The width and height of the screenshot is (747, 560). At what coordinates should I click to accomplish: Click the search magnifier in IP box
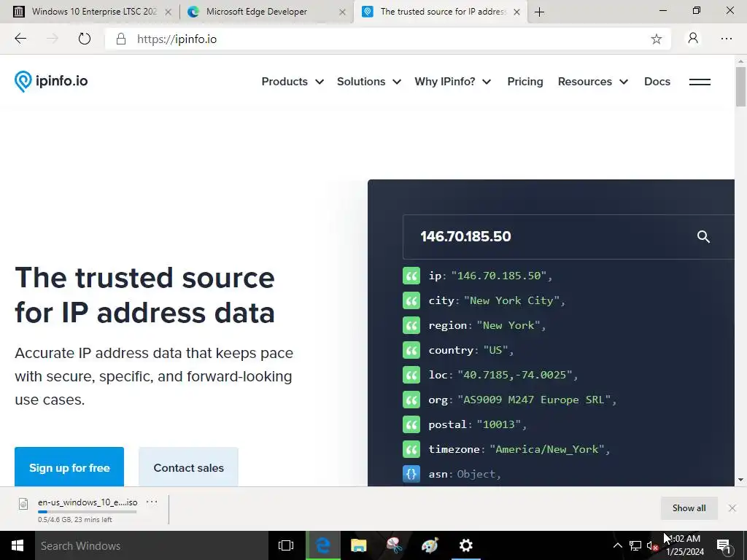(x=703, y=237)
